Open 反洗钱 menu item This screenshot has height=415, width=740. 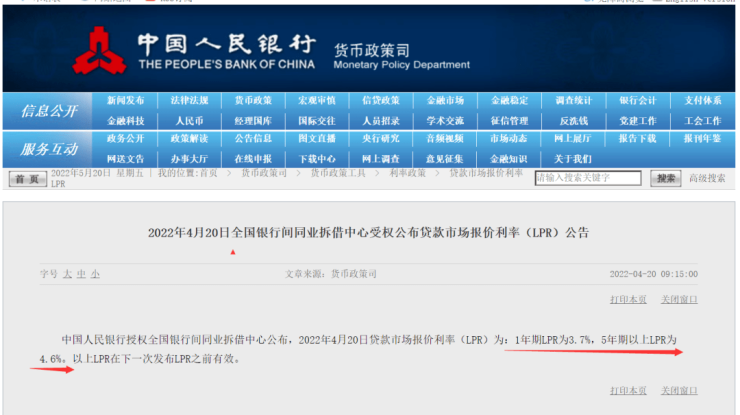tap(573, 121)
